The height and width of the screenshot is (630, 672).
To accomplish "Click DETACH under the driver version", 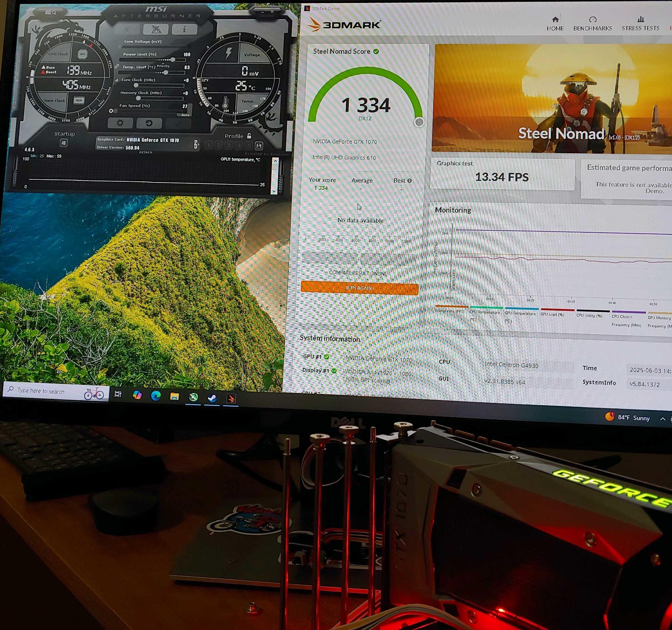I will 146,153.
